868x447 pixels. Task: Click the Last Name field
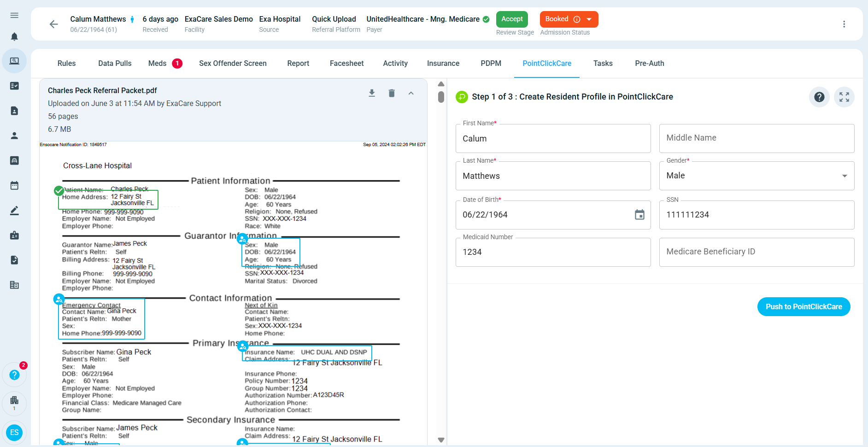(553, 176)
